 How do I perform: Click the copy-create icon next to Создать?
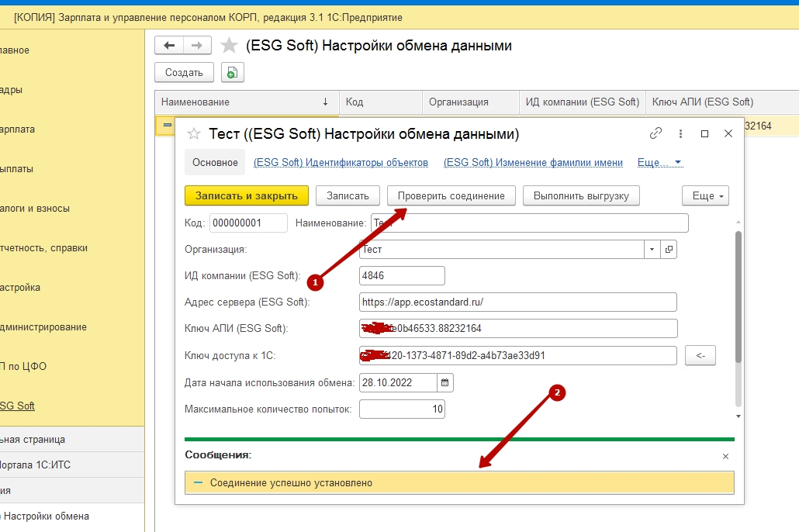pos(233,72)
